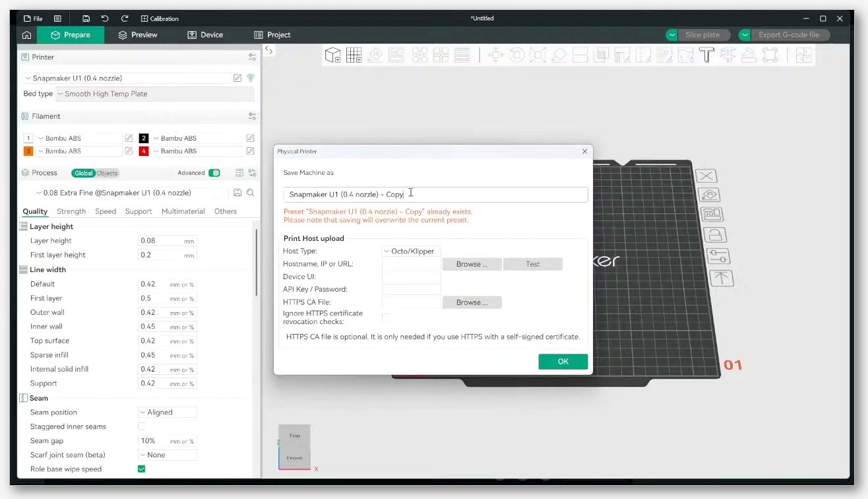This screenshot has height=499, width=868.
Task: Select the orange filament 3 color swatch
Action: 28,151
